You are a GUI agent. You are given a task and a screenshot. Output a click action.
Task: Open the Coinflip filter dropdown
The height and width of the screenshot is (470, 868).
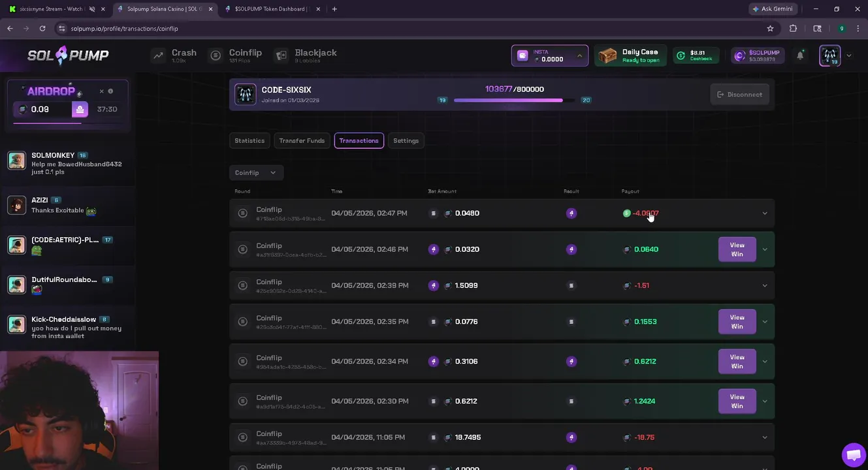point(255,172)
